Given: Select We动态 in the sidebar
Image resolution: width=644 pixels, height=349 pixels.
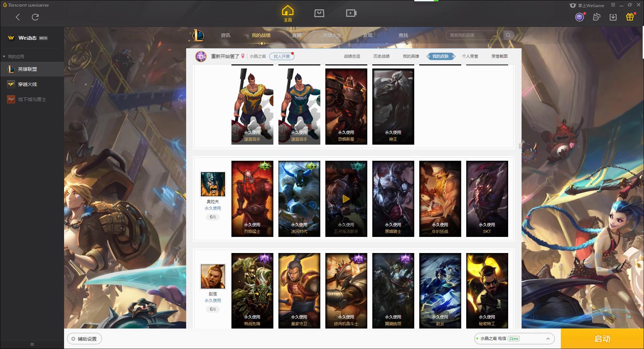Looking at the screenshot, I should (x=32, y=38).
